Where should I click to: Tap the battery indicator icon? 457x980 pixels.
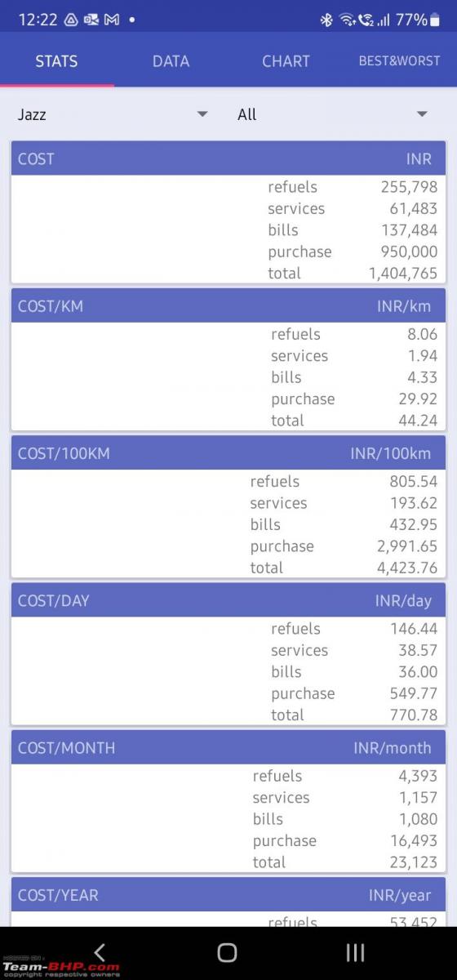point(435,20)
